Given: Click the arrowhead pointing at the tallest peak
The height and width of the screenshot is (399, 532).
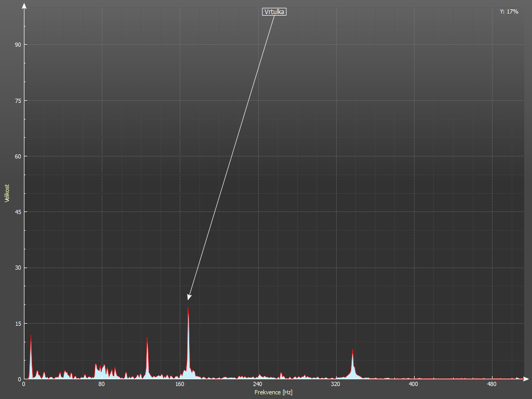Looking at the screenshot, I should click(189, 297).
